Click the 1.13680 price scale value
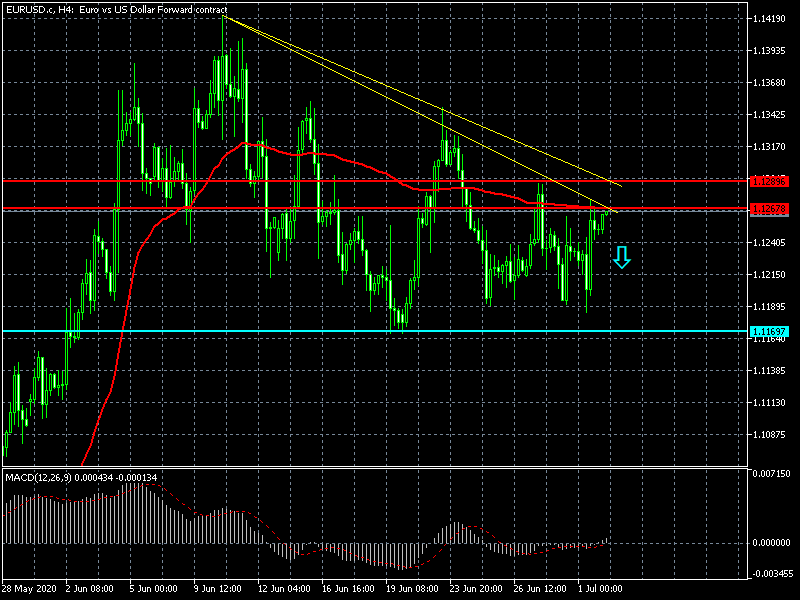 tap(769, 82)
